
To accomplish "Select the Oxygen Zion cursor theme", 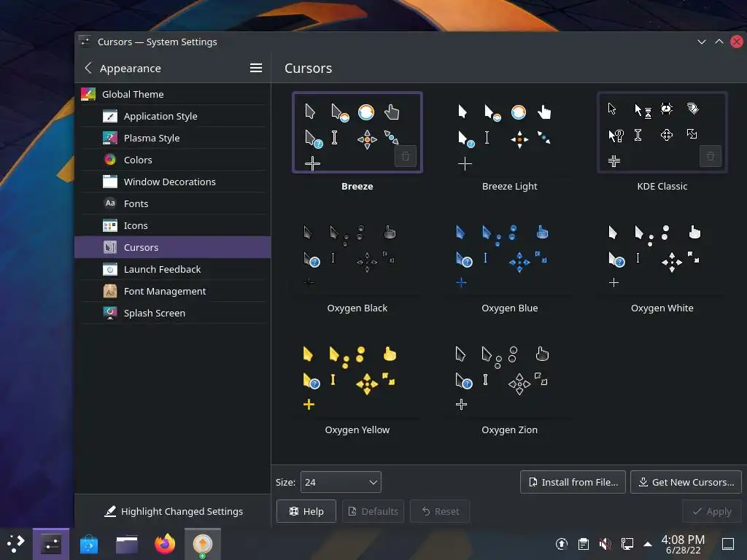I will click(x=509, y=377).
